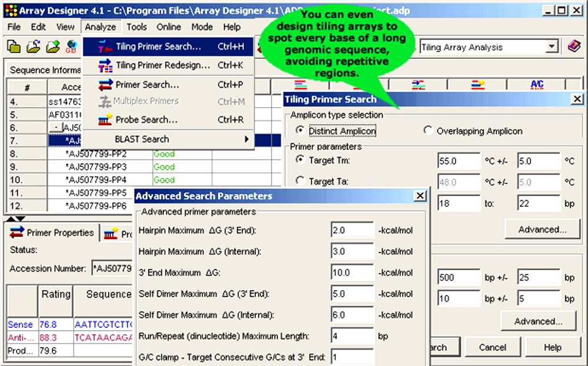Open the Mode menu
Viewport: 588px width, 366px height.
click(x=202, y=27)
